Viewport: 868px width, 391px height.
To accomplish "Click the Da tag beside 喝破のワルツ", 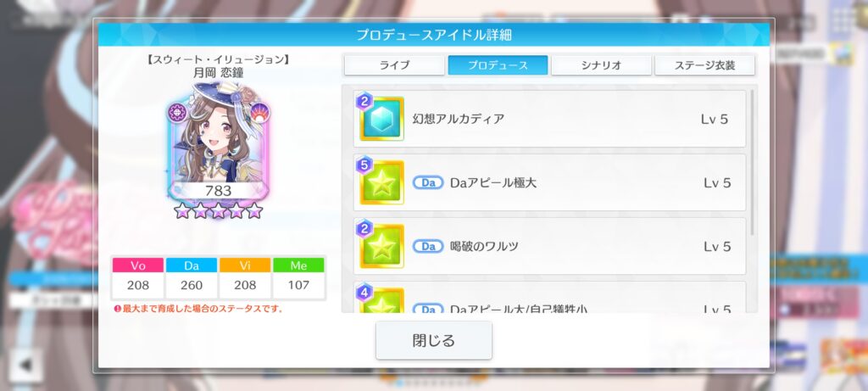I will point(428,247).
